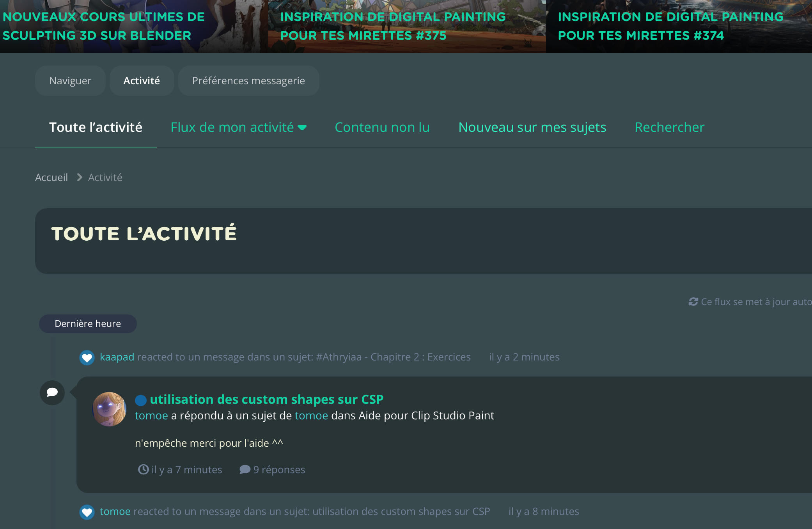Switch to Nouveau sur mes sujets

coord(532,127)
